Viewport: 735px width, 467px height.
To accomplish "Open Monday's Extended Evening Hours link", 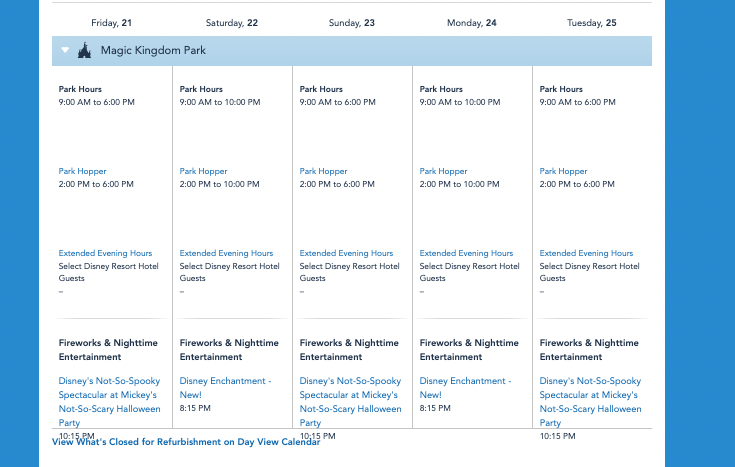I will point(466,253).
